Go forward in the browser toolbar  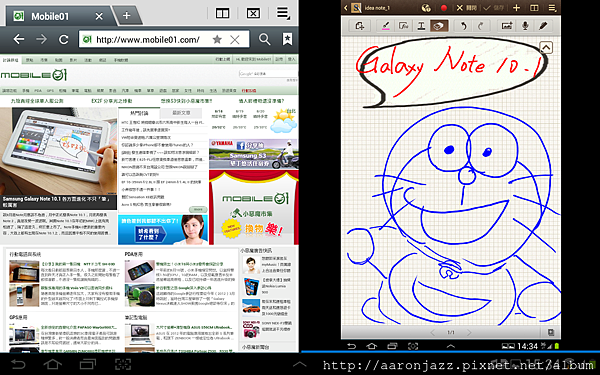point(41,39)
